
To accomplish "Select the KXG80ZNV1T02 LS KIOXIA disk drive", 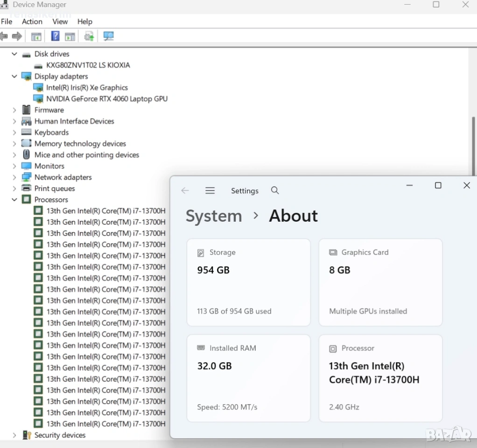I will pos(88,65).
